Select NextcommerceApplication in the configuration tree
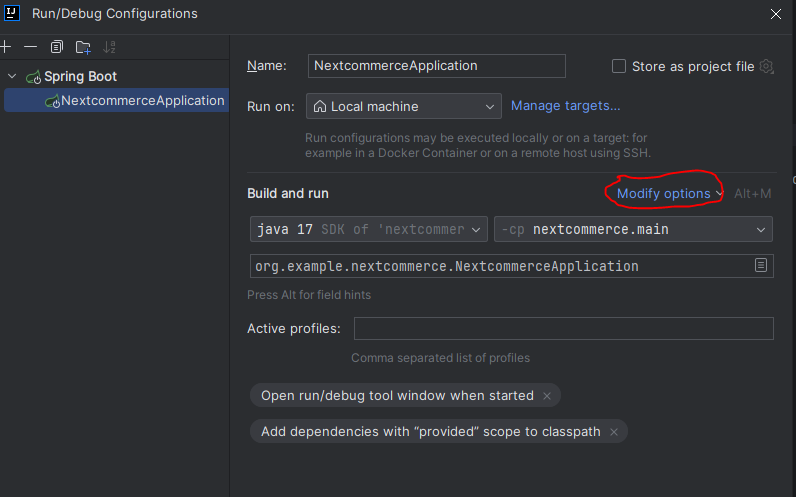The width and height of the screenshot is (796, 497). pyautogui.click(x=116, y=101)
